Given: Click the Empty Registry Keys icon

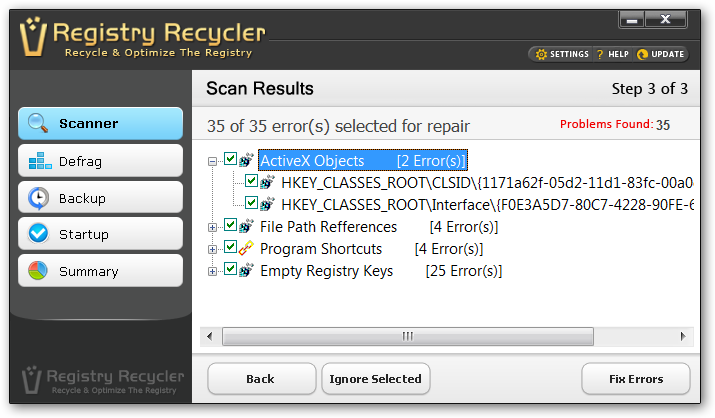Looking at the screenshot, I should coord(246,270).
